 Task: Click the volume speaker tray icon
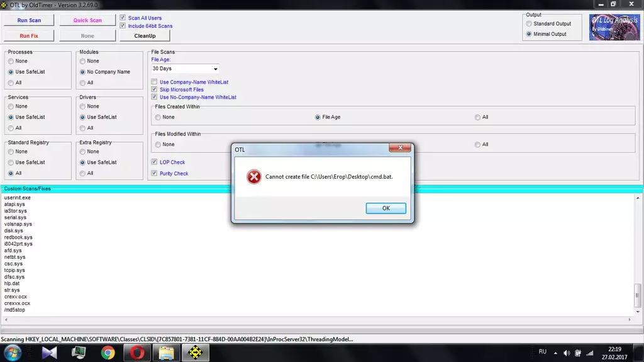(x=567, y=353)
